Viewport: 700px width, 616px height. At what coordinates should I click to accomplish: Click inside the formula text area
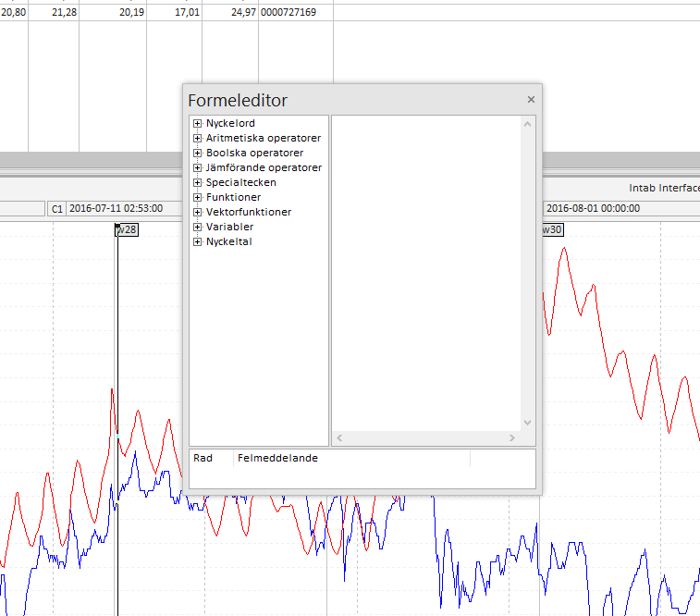[426, 273]
